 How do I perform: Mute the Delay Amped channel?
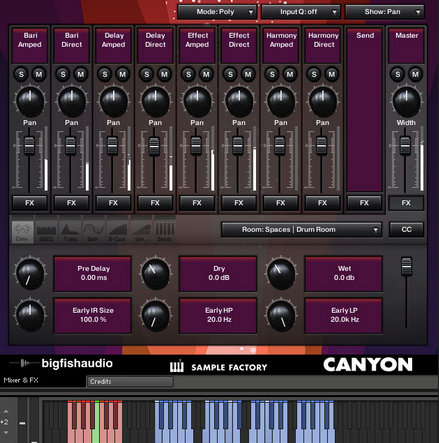coord(122,74)
